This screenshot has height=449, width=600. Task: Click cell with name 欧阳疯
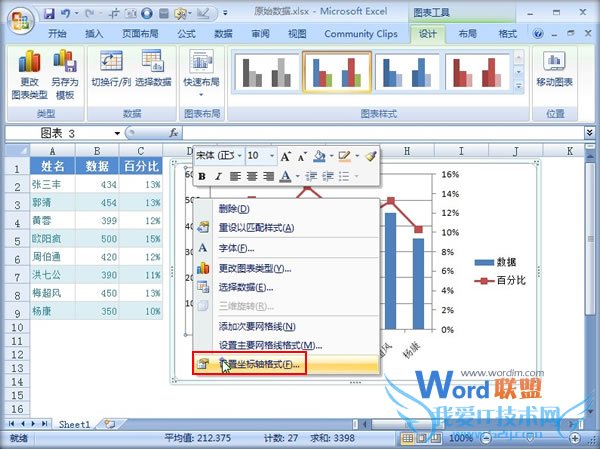(53, 239)
